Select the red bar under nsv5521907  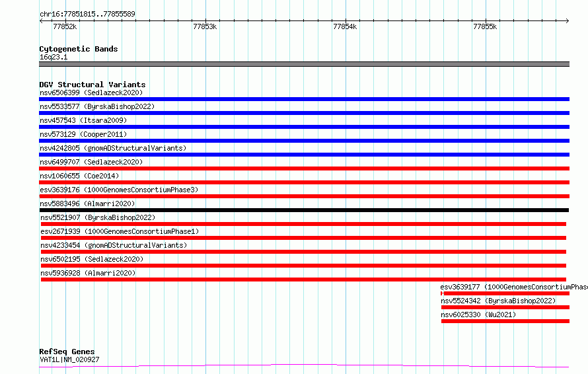click(x=303, y=224)
